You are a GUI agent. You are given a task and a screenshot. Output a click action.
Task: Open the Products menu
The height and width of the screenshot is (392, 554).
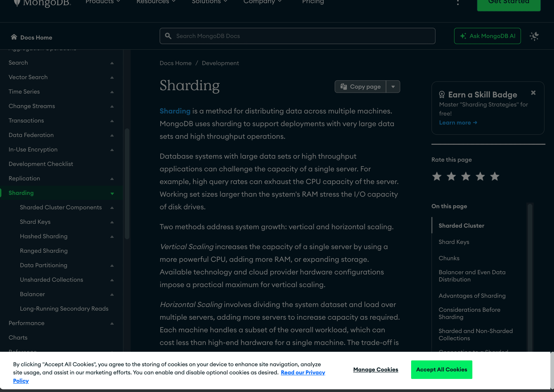[x=103, y=2]
